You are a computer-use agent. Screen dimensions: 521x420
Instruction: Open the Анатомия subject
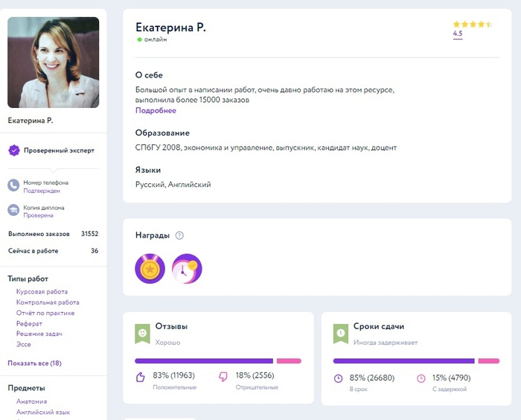coord(31,401)
